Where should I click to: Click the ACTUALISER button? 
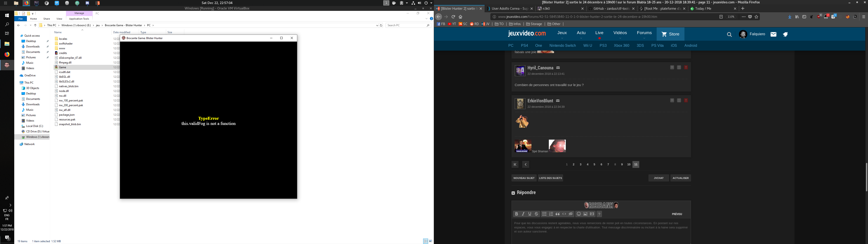[680, 178]
